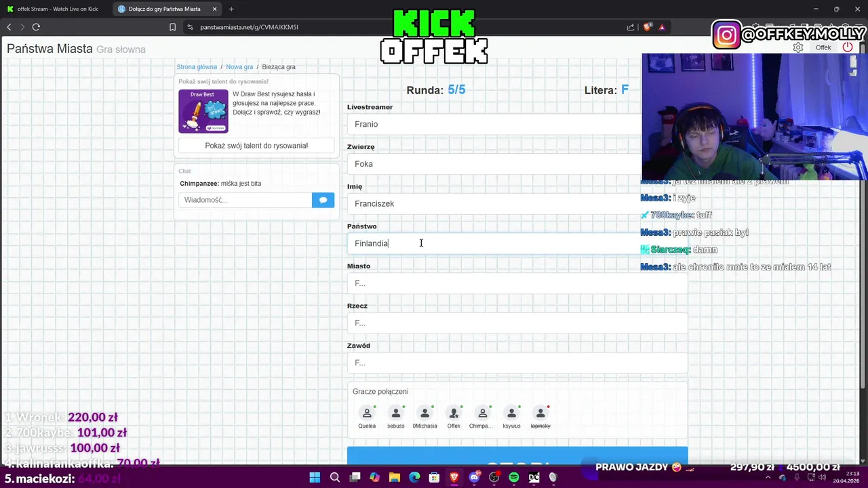Open site settings icon left of URL
Viewport: 868px width, 488px height.
(191, 27)
